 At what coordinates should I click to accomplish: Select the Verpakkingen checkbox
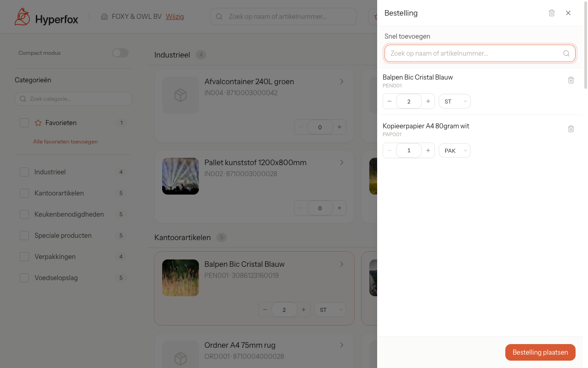(x=24, y=256)
